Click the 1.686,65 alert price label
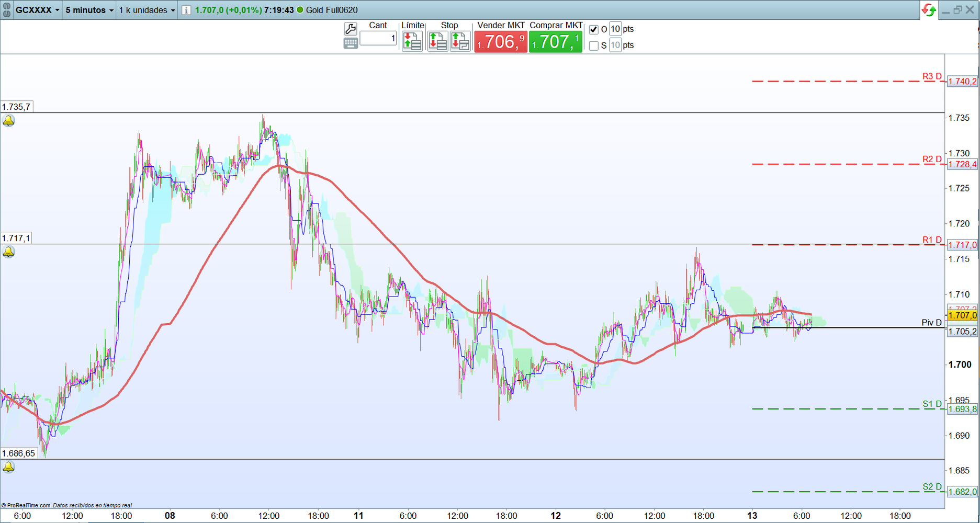 (19, 453)
